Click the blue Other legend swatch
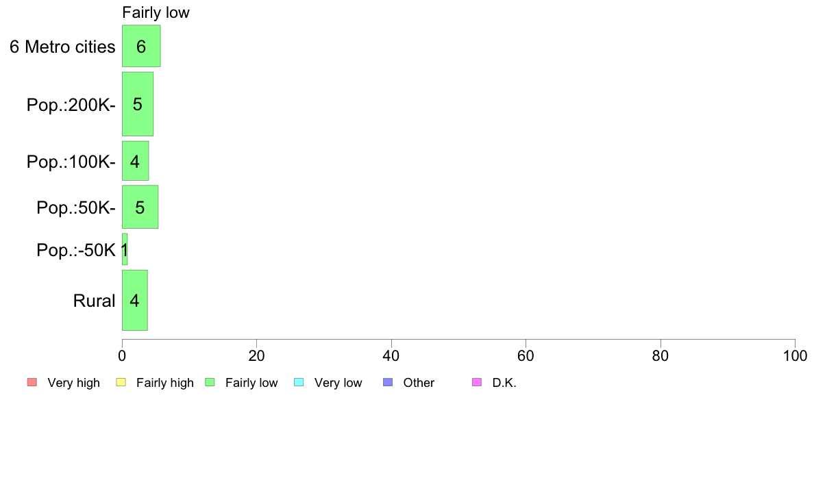Image resolution: width=814 pixels, height=504 pixels. [388, 383]
